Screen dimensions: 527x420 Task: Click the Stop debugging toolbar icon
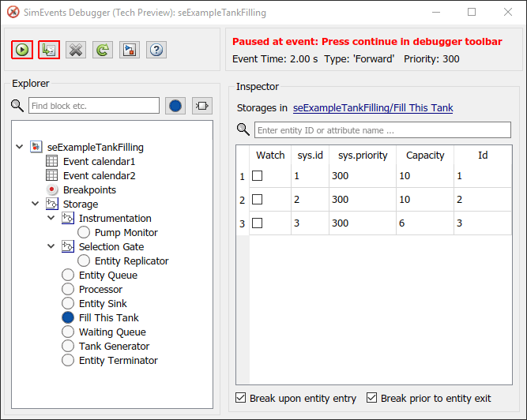(76, 50)
